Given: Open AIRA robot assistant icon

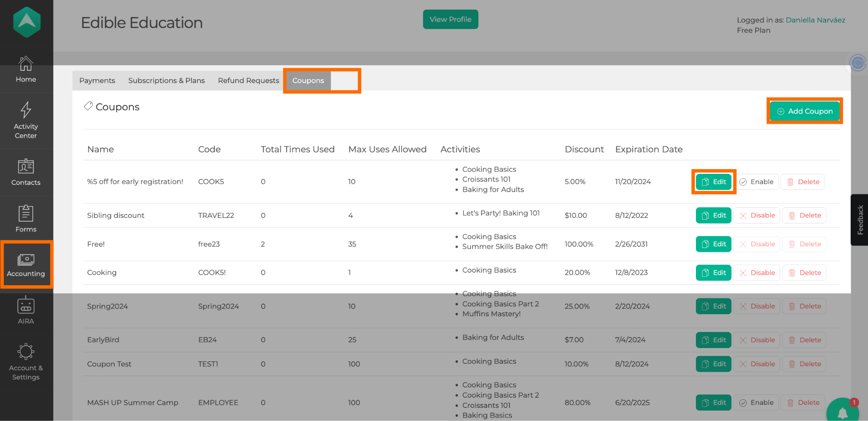Looking at the screenshot, I should 26,311.
